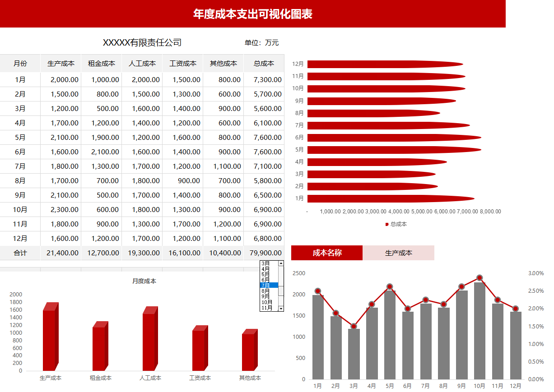Image resolution: width=554 pixels, height=392 pixels.
Task: Click the list box scroll down arrow
Action: tap(281, 309)
